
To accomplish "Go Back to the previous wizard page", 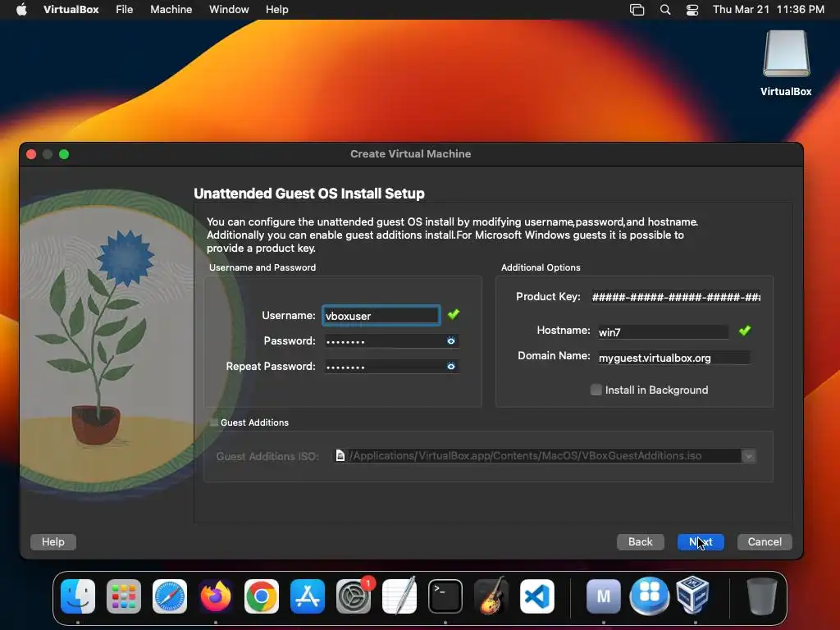I will tap(640, 541).
